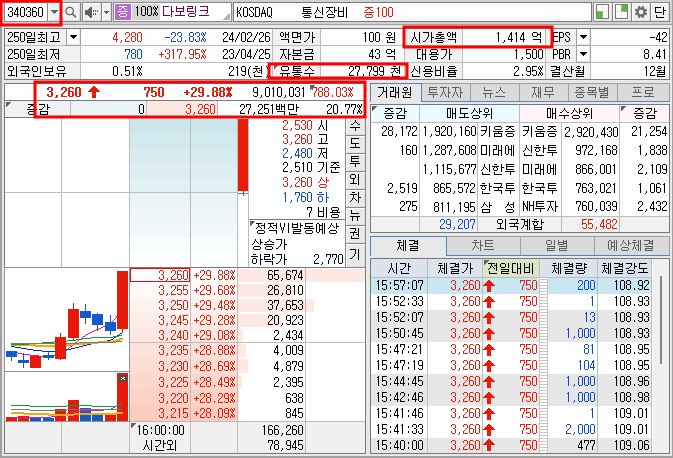Image resolution: width=673 pixels, height=458 pixels.
Task: Click the 단 button in top right
Action: [660, 12]
